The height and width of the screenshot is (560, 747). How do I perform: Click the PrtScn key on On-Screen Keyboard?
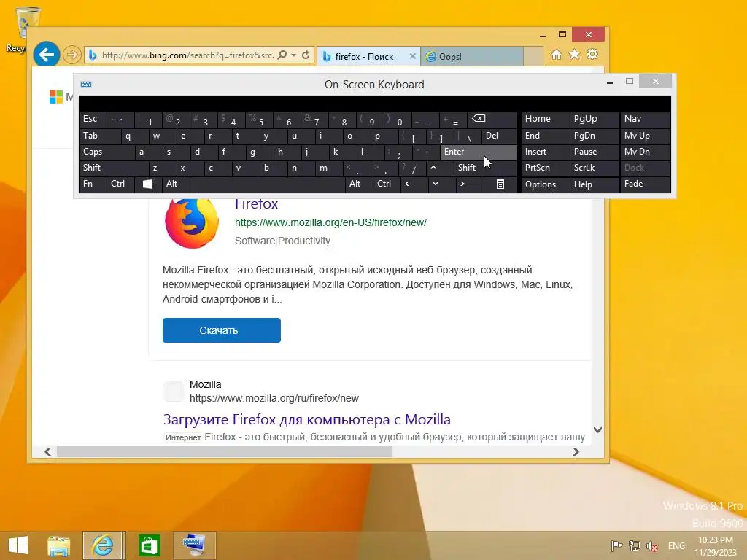tap(545, 168)
